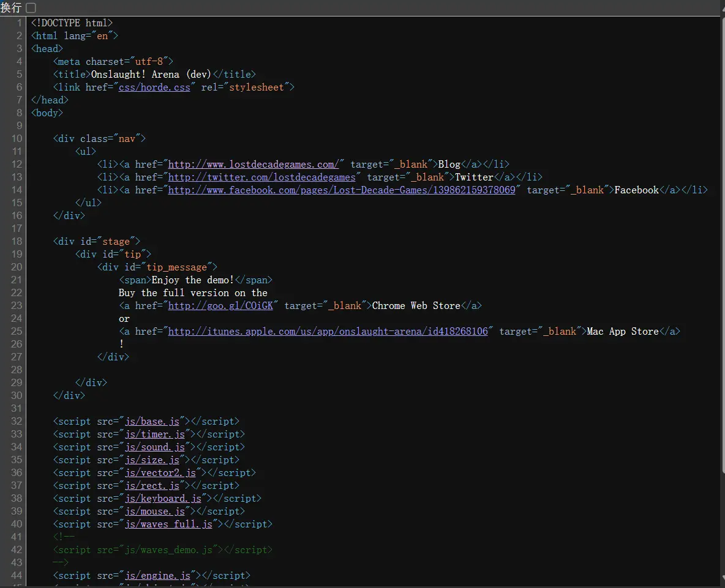Open the js/waves_full.js script link
Viewport: 725px width, 588px height.
[x=168, y=524]
